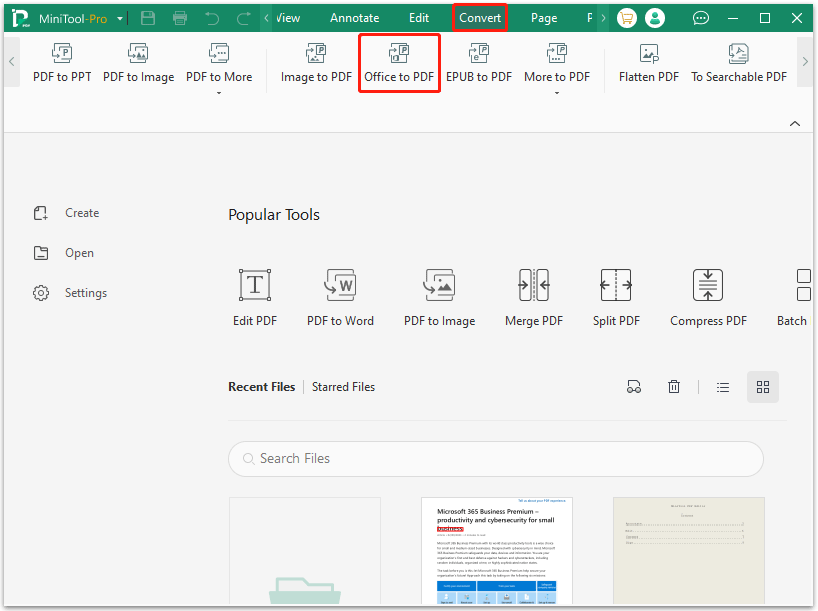Open the Convert tab

480,18
